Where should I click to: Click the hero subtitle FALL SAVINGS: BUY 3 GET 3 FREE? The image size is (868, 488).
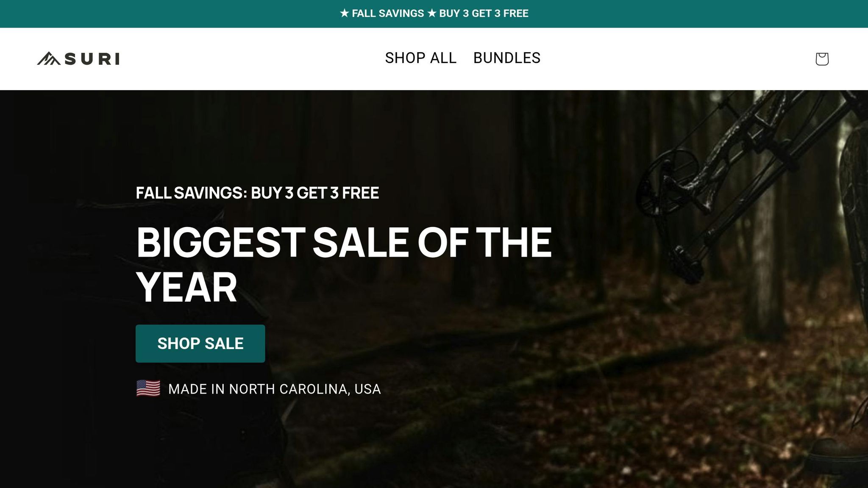coord(257,193)
